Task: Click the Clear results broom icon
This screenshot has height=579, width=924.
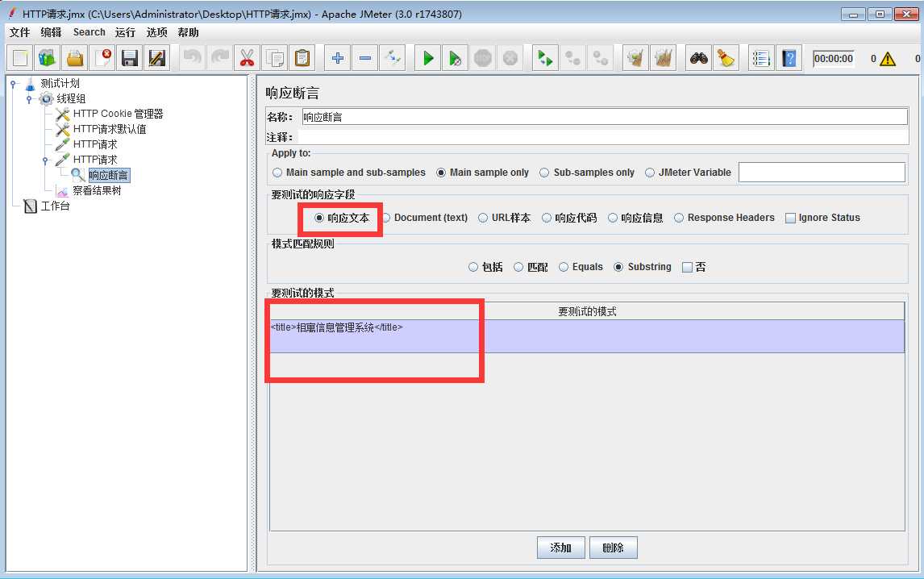Action: click(x=635, y=58)
